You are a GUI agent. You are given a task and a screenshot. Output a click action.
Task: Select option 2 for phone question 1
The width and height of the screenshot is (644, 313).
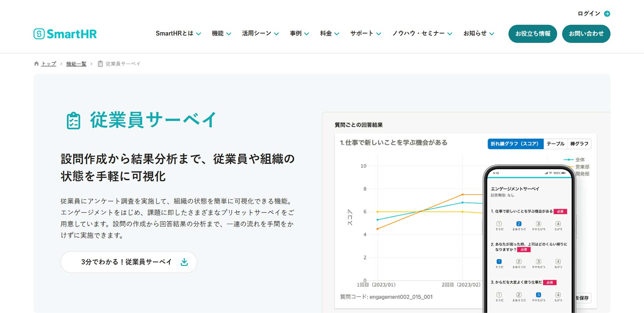[x=519, y=224]
